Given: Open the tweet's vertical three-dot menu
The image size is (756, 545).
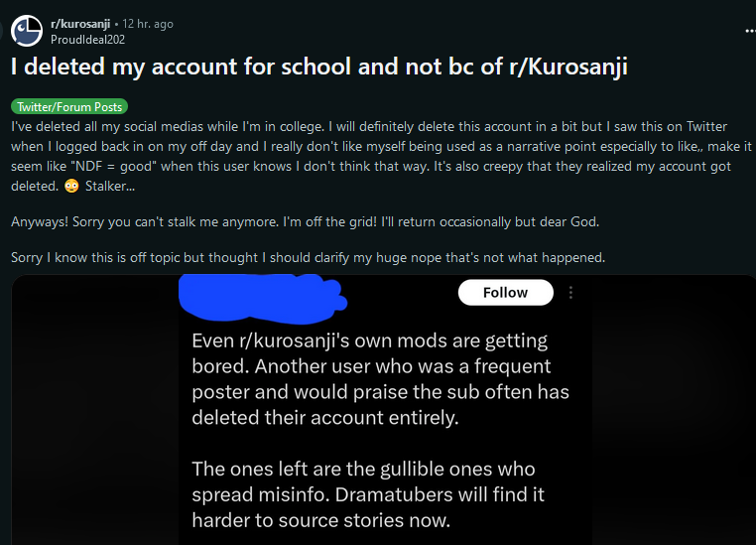Looking at the screenshot, I should click(570, 292).
